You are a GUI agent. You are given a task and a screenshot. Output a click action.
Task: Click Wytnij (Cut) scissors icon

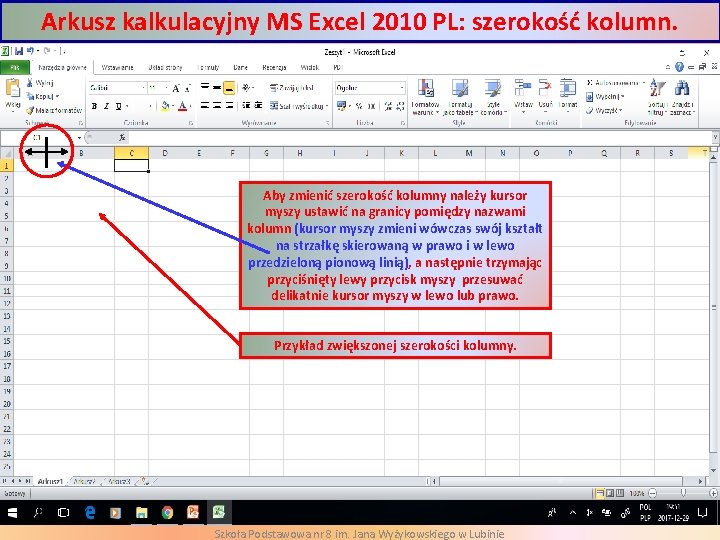[x=30, y=83]
